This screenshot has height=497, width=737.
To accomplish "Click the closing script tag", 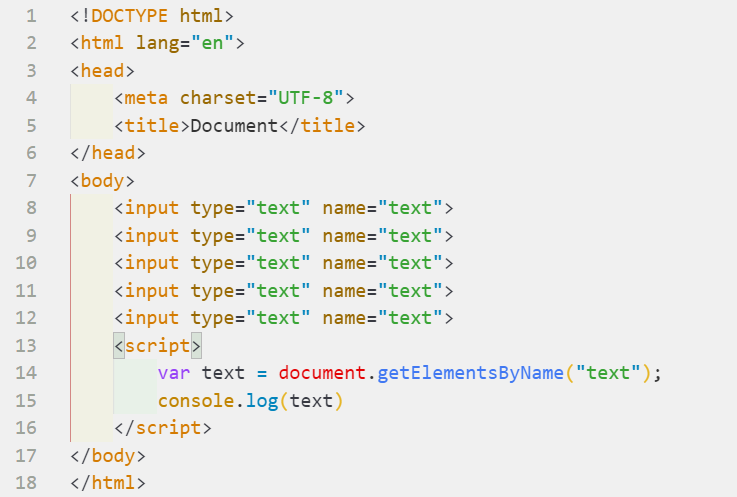I will (x=163, y=428).
